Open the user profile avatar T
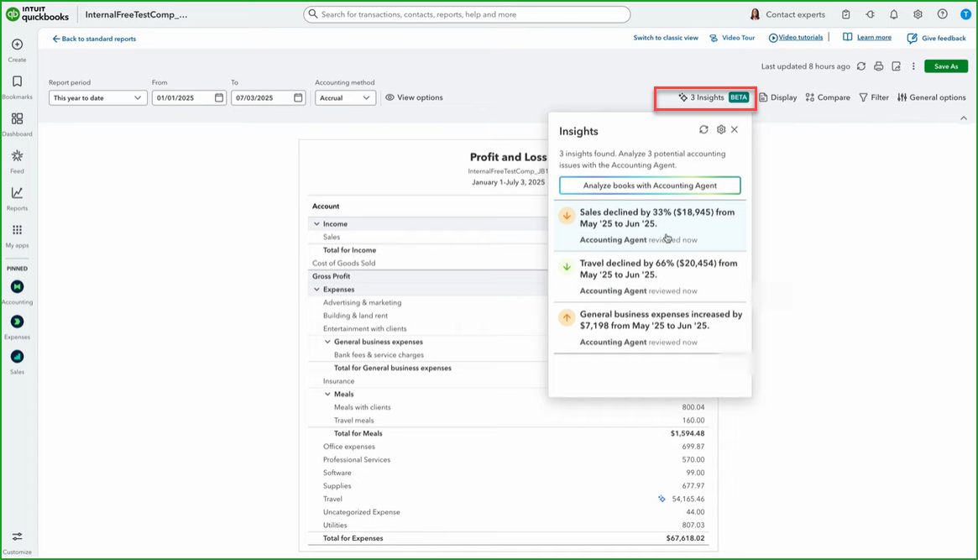Viewport: 978px width, 560px height. click(965, 14)
